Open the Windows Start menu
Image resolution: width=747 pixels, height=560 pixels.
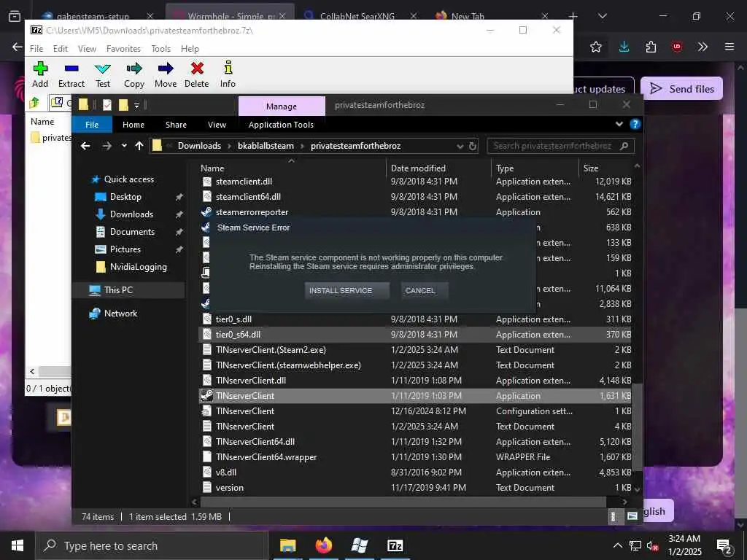point(18,545)
